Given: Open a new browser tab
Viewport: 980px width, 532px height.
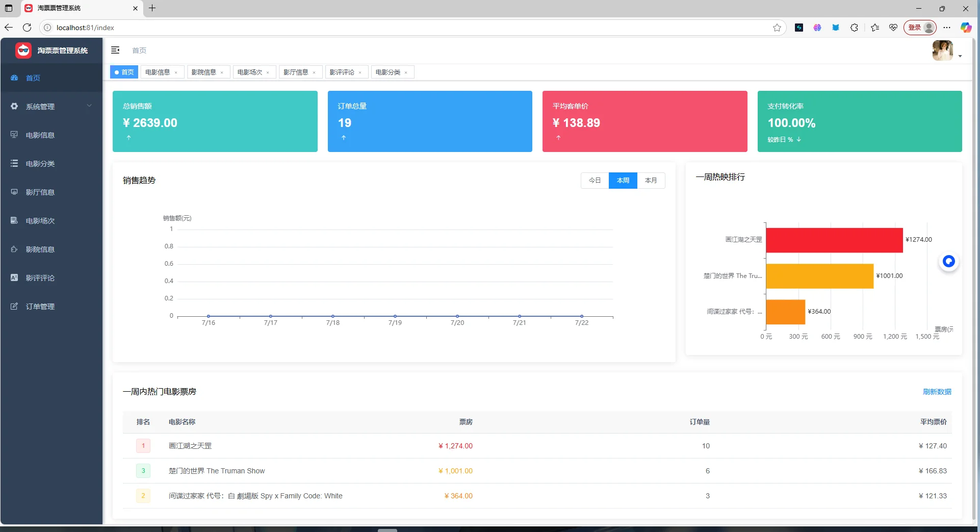Looking at the screenshot, I should pyautogui.click(x=152, y=8).
